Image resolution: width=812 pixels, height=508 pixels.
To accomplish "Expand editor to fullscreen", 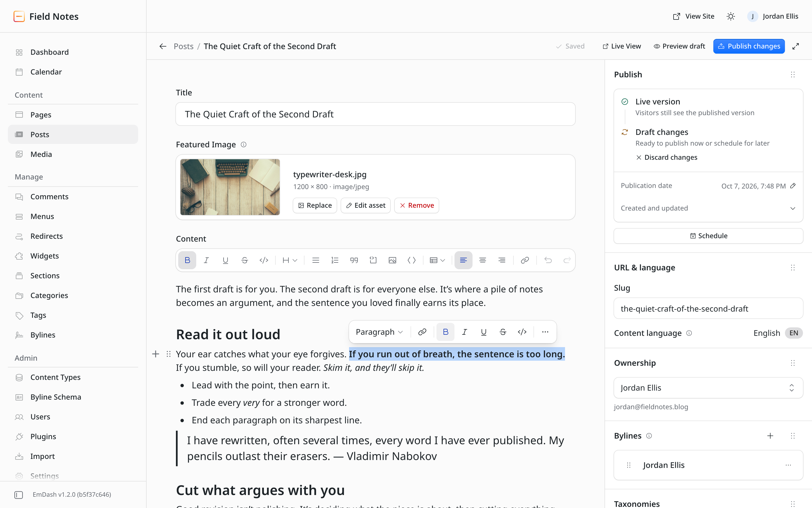I will [x=796, y=46].
